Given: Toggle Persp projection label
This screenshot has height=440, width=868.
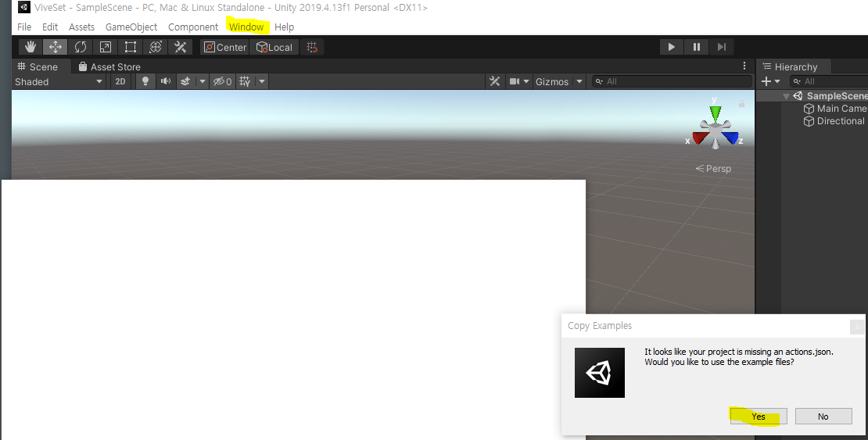Looking at the screenshot, I should [713, 168].
